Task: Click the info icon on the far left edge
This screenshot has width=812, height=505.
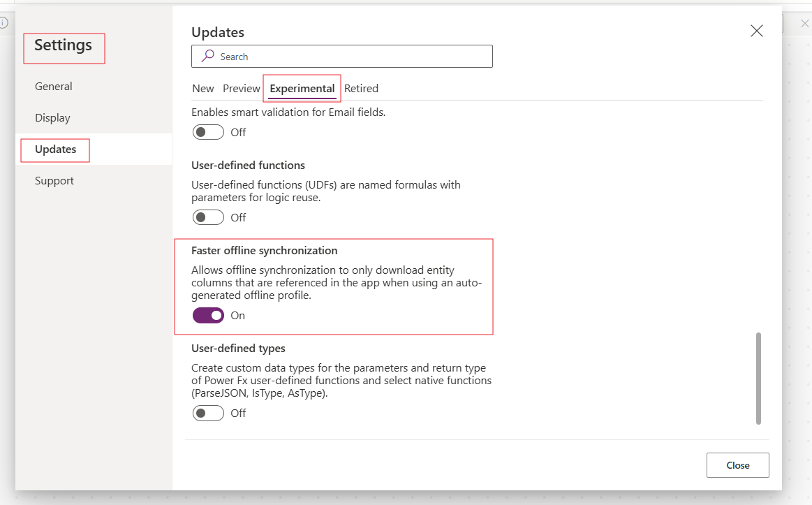Action: 3,22
